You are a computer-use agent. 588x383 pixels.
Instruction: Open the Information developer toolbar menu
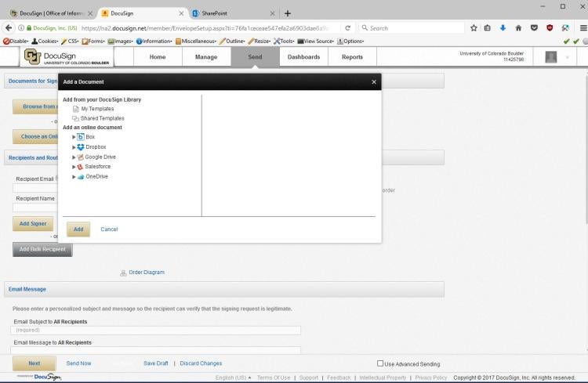(154, 42)
